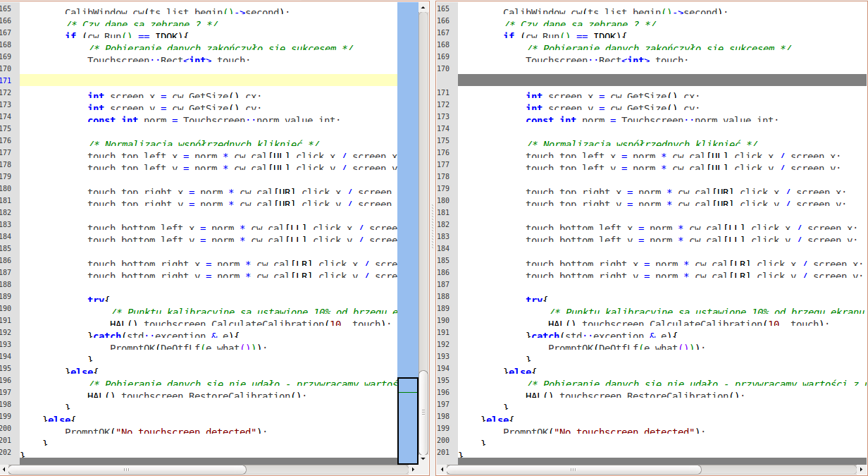Click the left pane vertical scrollbar thumb

(423, 411)
